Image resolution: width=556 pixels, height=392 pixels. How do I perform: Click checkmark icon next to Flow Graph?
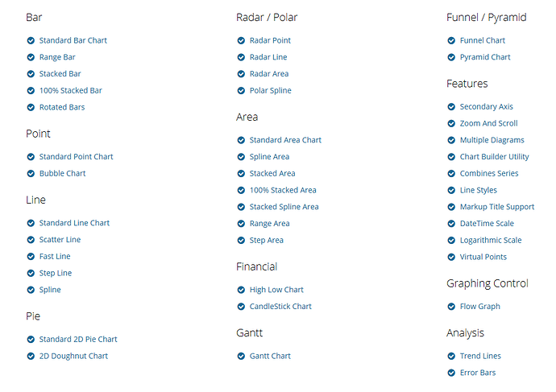tap(451, 307)
